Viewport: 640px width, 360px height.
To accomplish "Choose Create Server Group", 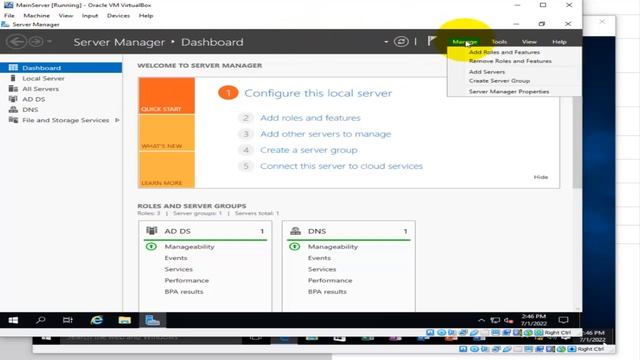I will pyautogui.click(x=499, y=81).
